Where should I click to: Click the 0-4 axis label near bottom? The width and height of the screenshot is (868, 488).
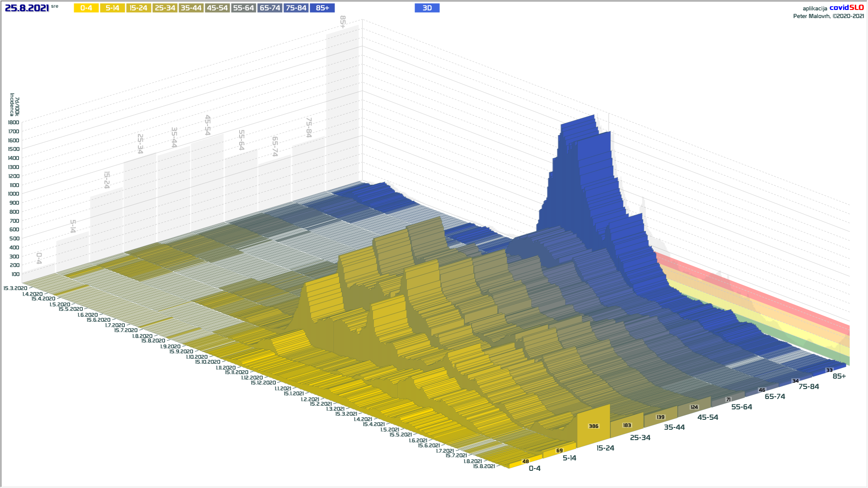[x=534, y=469]
